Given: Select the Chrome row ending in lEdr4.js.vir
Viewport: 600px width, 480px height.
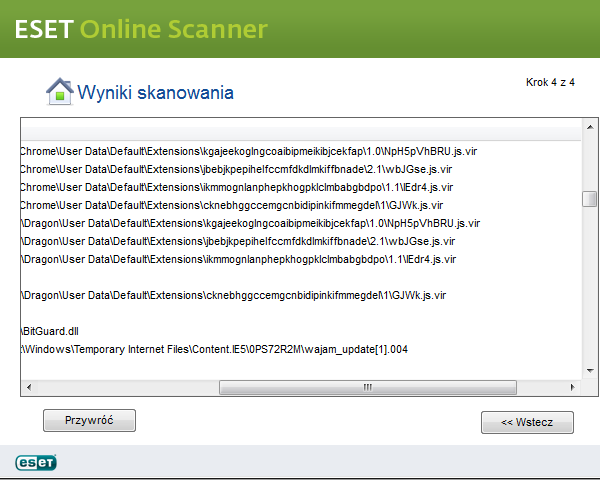Looking at the screenshot, I should [x=302, y=187].
